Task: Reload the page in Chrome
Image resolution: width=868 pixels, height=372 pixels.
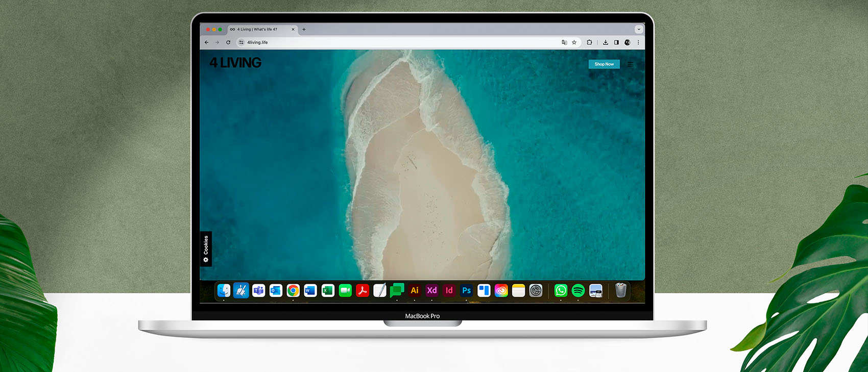Action: (x=228, y=42)
